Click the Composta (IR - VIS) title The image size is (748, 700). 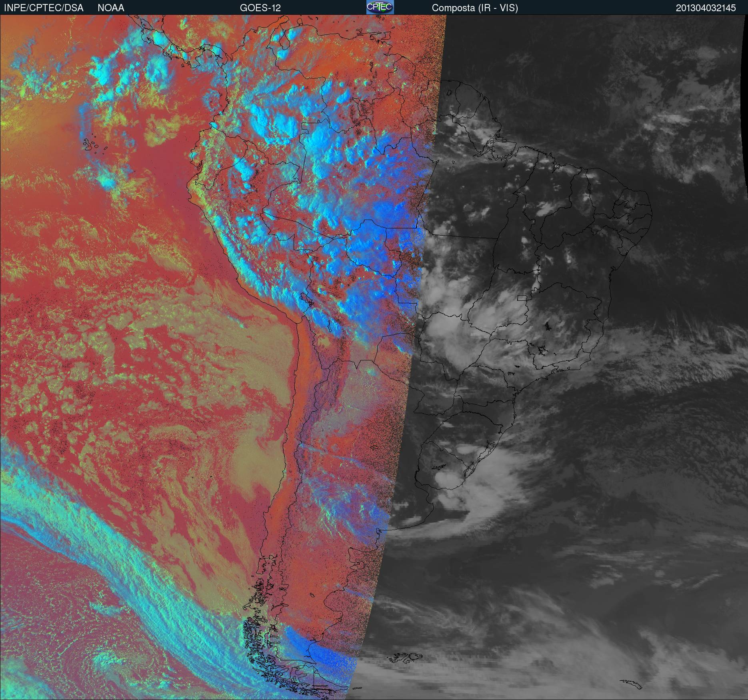click(475, 8)
